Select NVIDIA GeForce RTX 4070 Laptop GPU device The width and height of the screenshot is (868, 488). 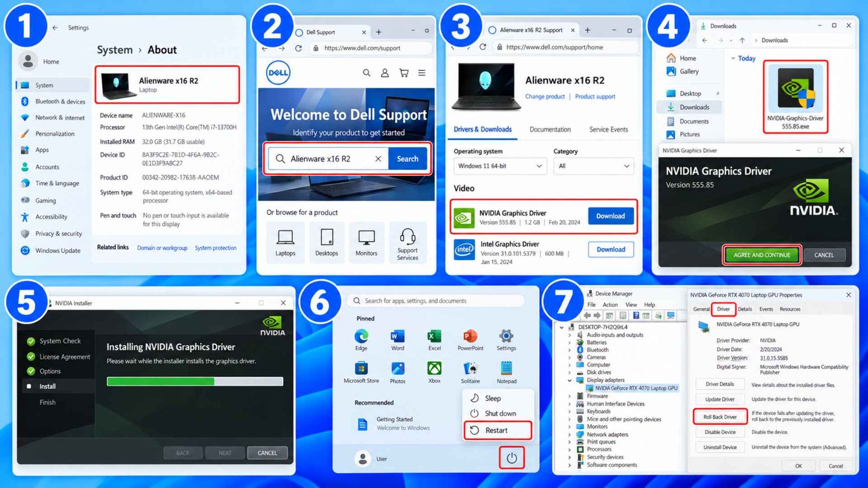(632, 388)
